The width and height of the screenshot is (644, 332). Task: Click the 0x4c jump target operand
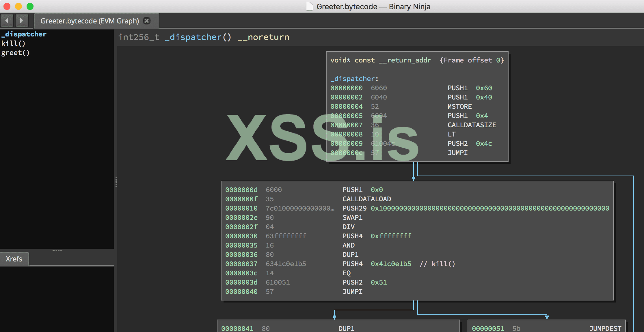tap(484, 143)
